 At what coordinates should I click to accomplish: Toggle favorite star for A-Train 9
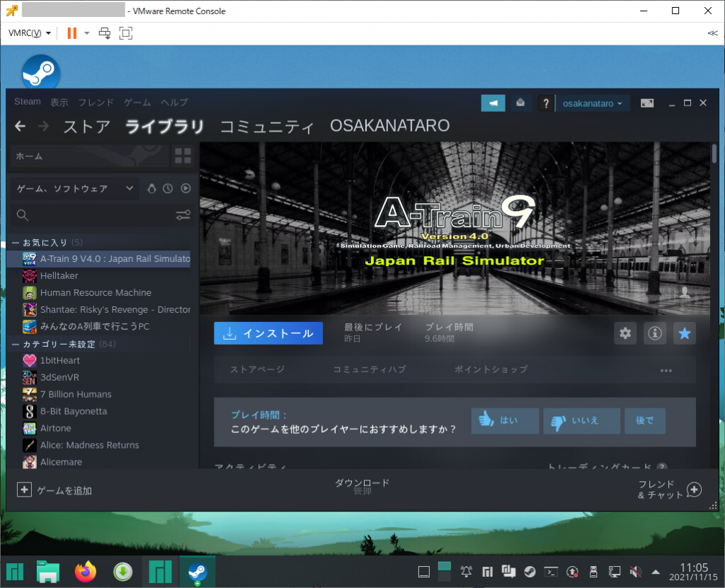click(685, 333)
